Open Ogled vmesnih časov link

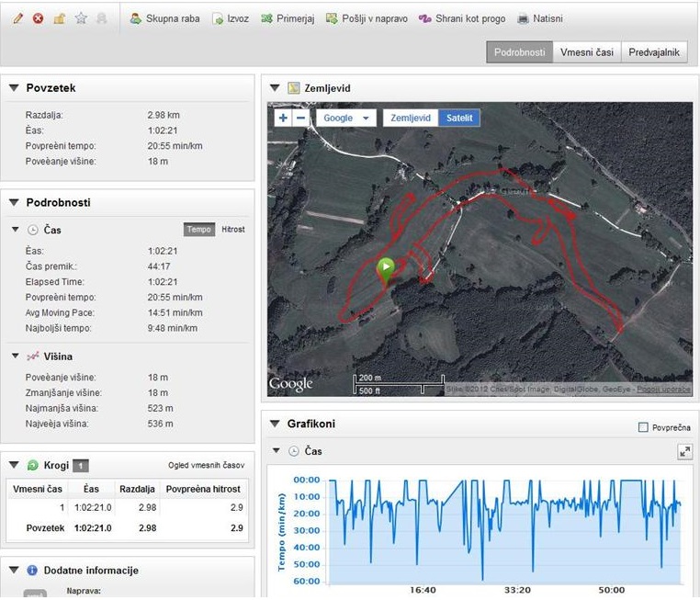[x=207, y=465]
